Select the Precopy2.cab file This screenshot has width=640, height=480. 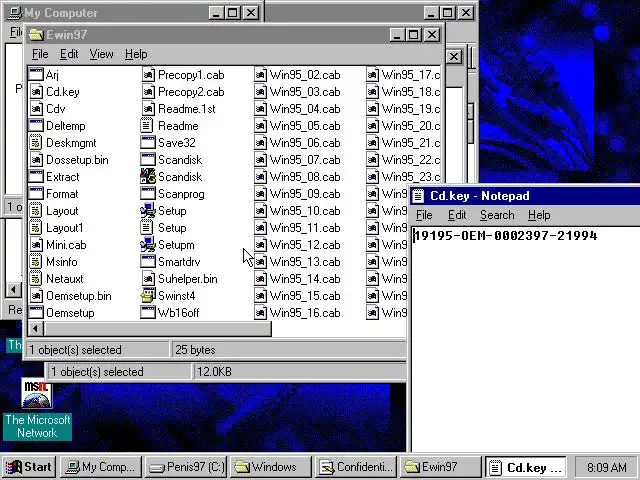[x=183, y=92]
